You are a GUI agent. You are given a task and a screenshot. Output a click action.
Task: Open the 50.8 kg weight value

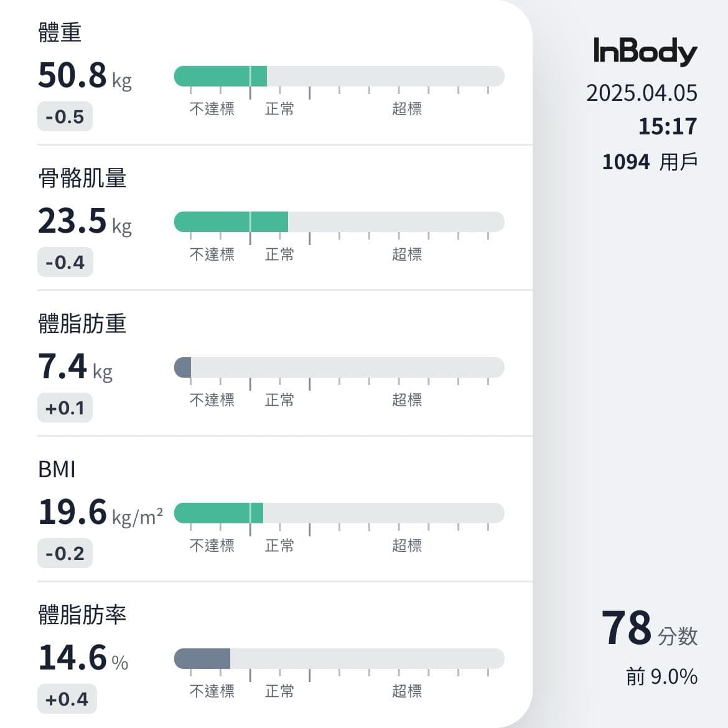pyautogui.click(x=85, y=76)
